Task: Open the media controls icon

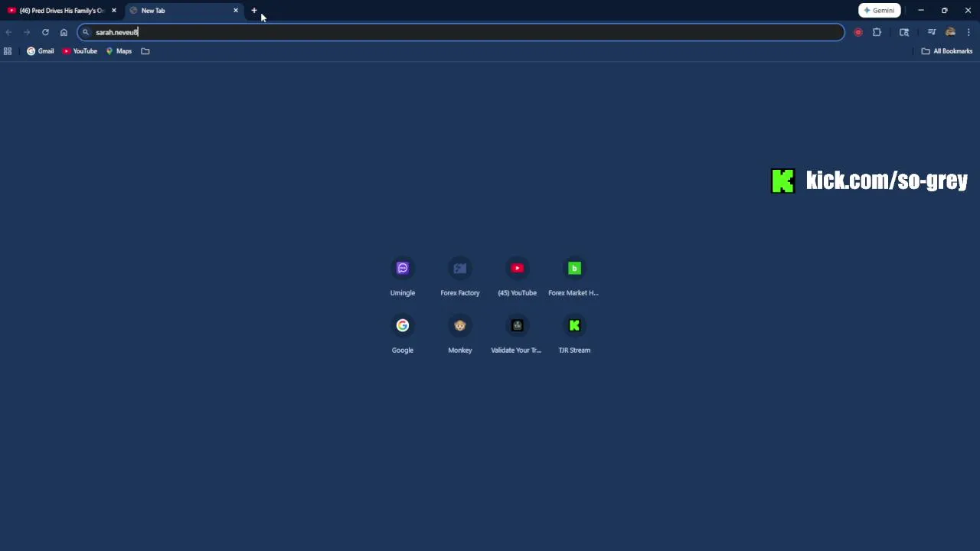Action: point(932,32)
